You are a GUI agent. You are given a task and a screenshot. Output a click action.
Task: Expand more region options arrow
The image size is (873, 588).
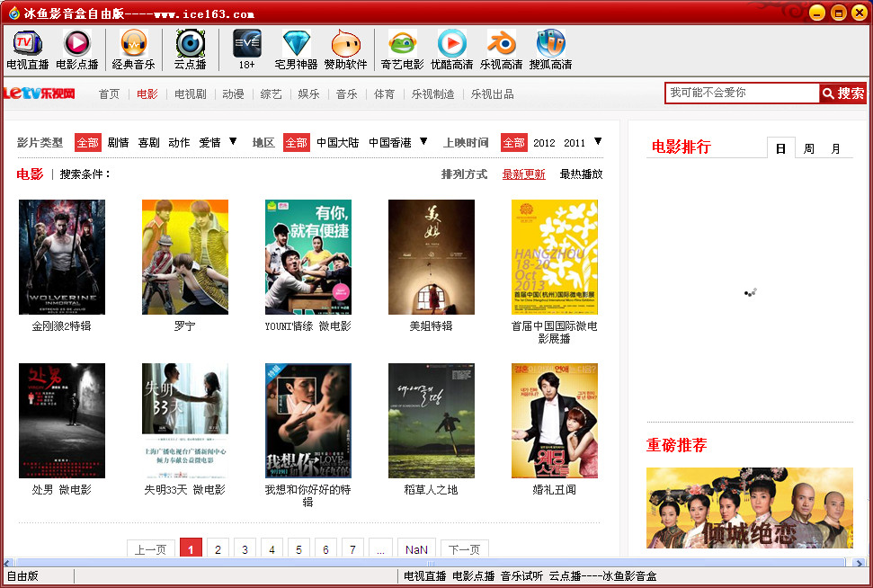coord(423,141)
